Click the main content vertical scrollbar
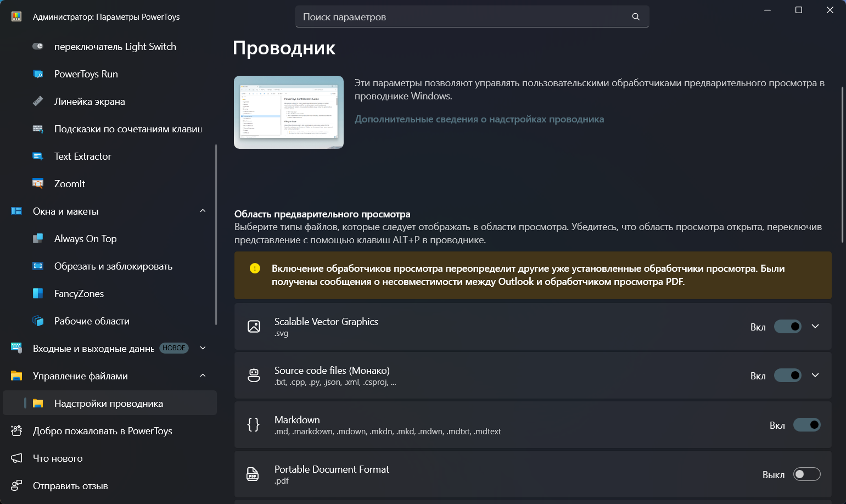 tap(842, 165)
